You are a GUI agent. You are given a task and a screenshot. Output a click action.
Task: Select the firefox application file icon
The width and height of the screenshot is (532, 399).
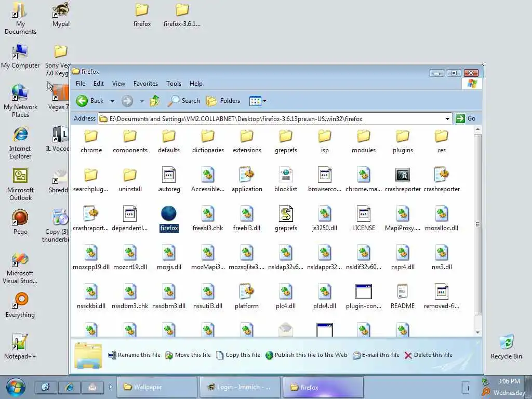[x=169, y=214]
